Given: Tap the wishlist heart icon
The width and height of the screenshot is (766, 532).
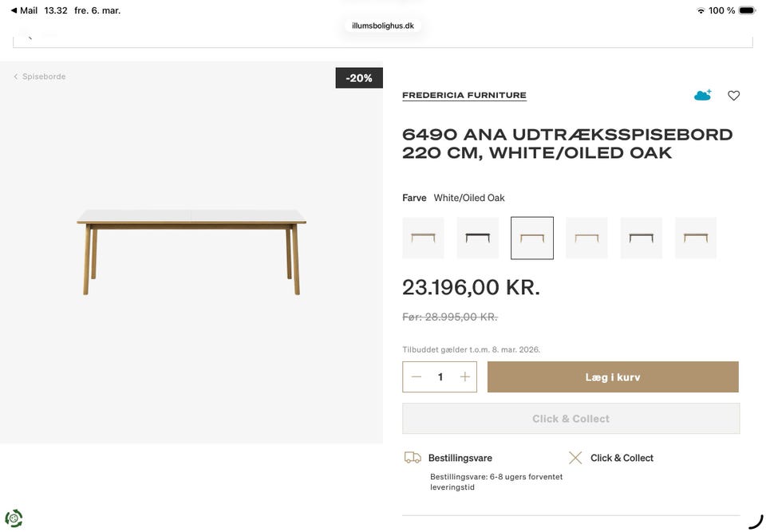Looking at the screenshot, I should coord(734,96).
